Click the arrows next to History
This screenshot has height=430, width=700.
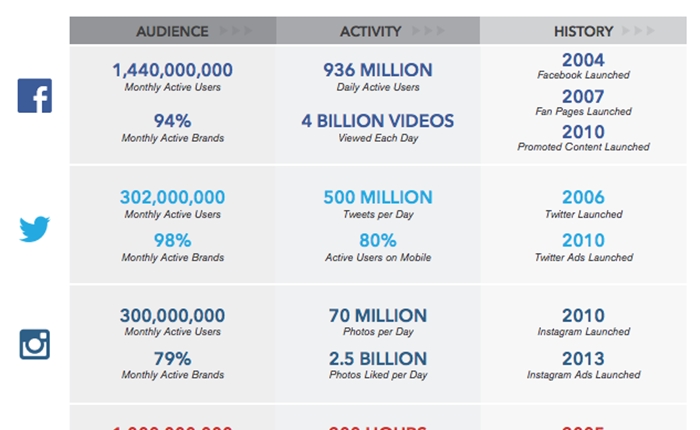point(639,31)
